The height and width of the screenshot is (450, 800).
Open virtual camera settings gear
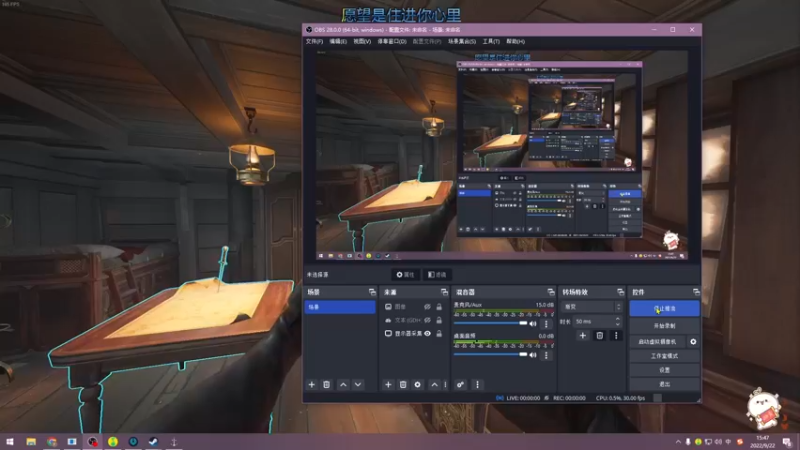pyautogui.click(x=693, y=341)
